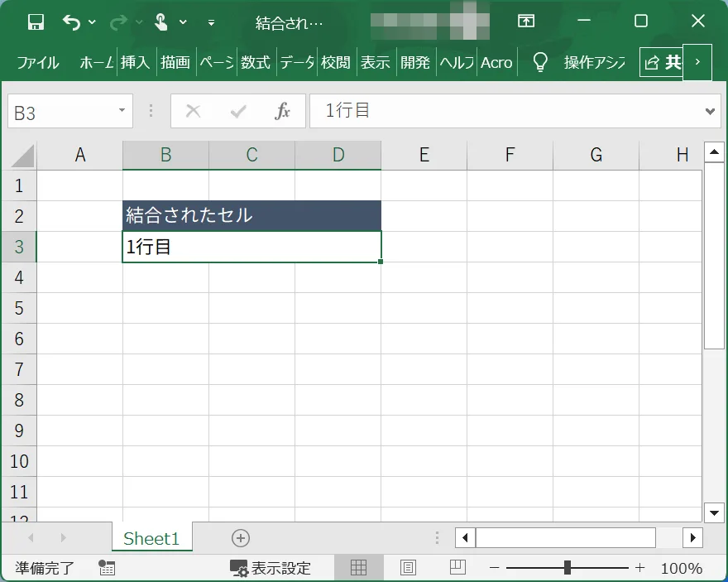Click the zoom slider handle
728x582 pixels.
[568, 568]
